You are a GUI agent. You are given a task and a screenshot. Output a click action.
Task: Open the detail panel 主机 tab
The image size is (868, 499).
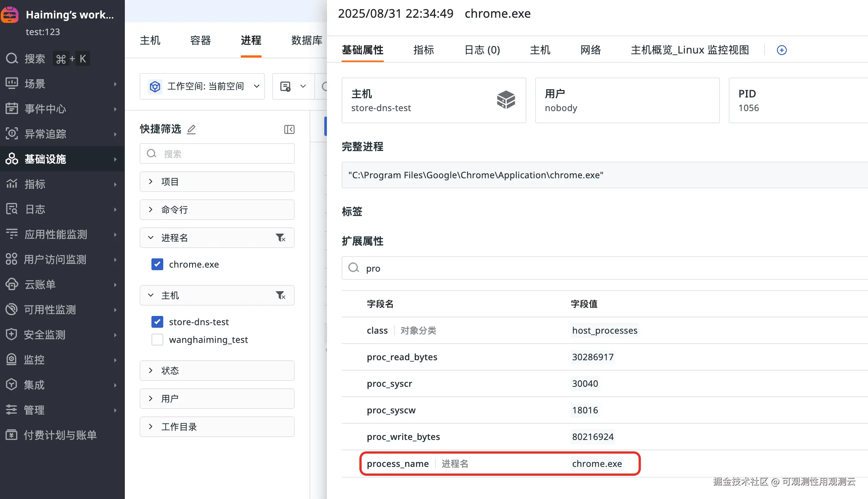click(x=540, y=50)
